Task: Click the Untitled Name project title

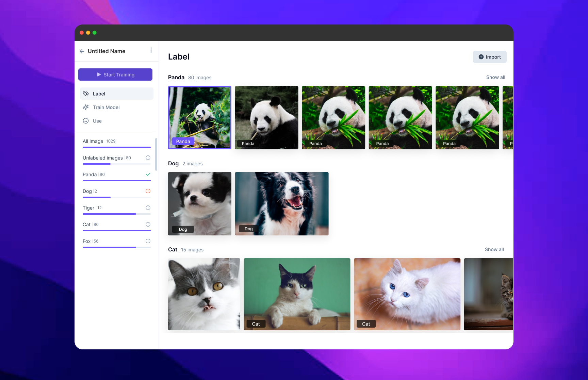Action: pyautogui.click(x=107, y=51)
